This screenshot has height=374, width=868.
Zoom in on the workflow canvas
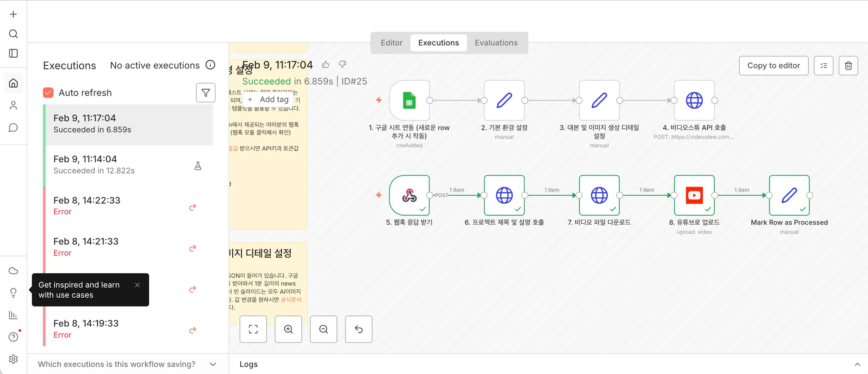click(x=288, y=329)
